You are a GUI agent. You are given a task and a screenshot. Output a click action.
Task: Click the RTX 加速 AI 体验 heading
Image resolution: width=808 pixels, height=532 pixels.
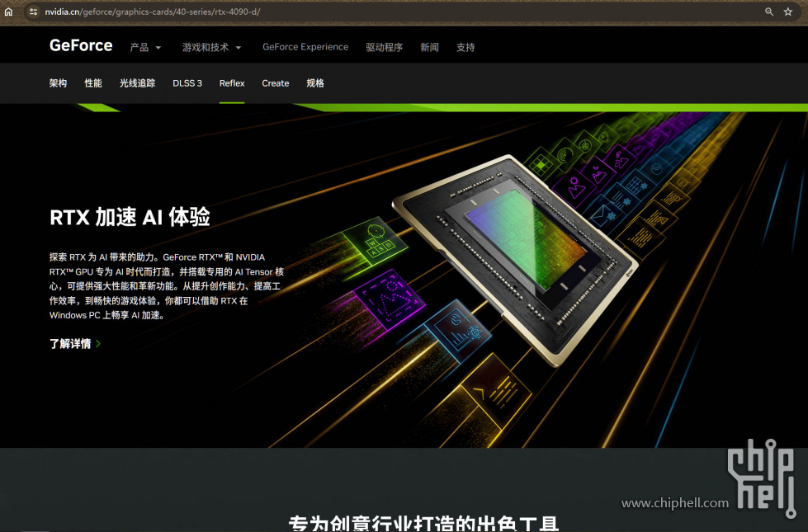130,217
